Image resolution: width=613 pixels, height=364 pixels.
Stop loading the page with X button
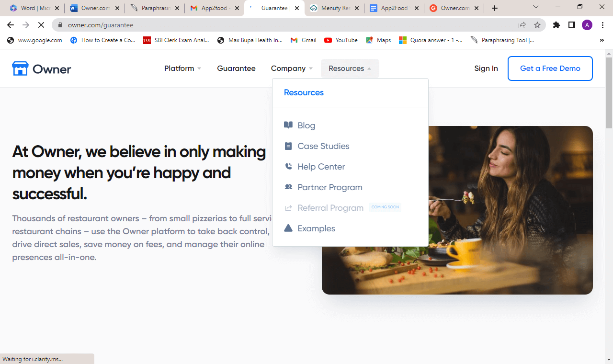tap(41, 25)
